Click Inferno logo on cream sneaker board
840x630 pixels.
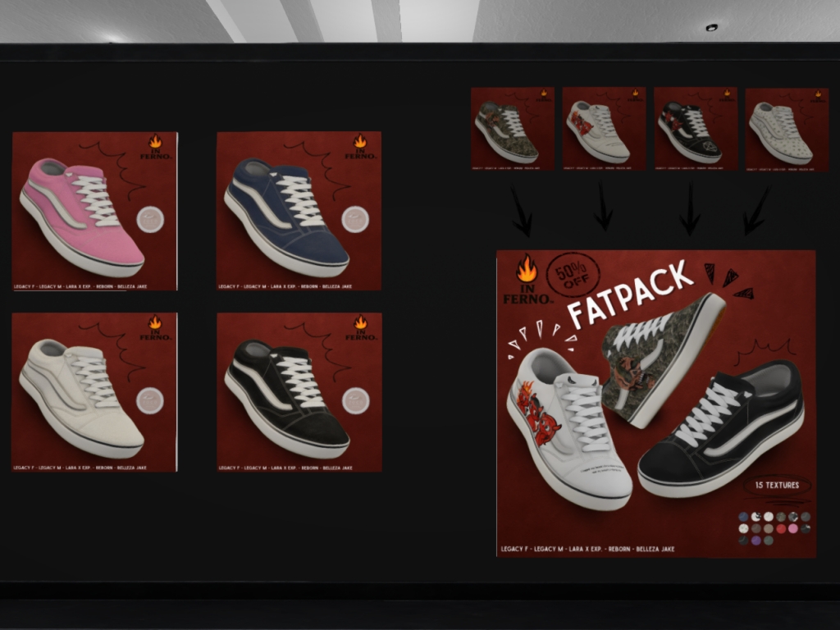pyautogui.click(x=155, y=328)
